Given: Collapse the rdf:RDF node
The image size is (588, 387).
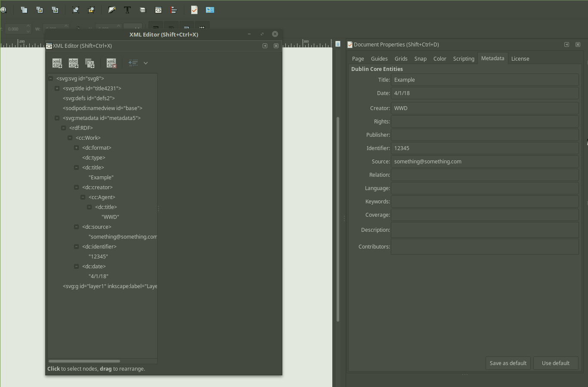Looking at the screenshot, I should pos(63,128).
